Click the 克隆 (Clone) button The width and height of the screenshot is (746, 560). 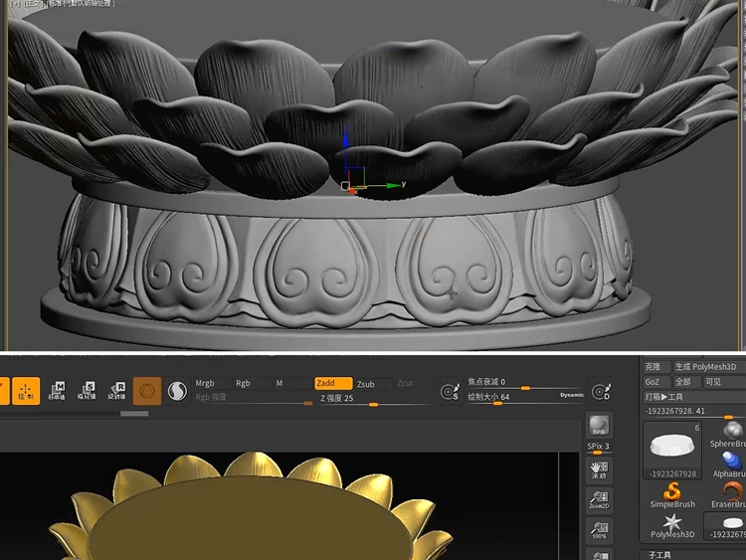[x=656, y=367]
